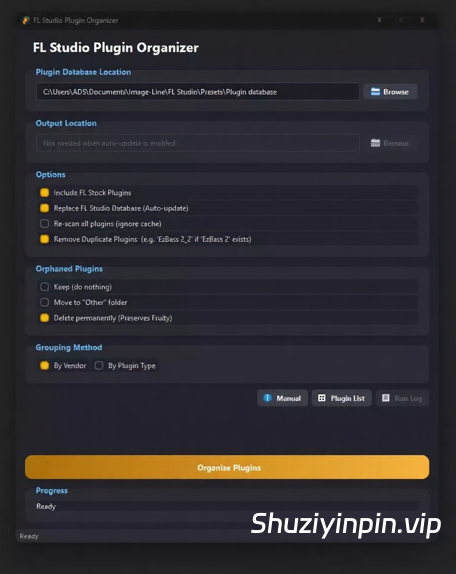The width and height of the screenshot is (456, 574).
Task: Select Delete permanently (Preserves Fruity)
Action: point(45,318)
